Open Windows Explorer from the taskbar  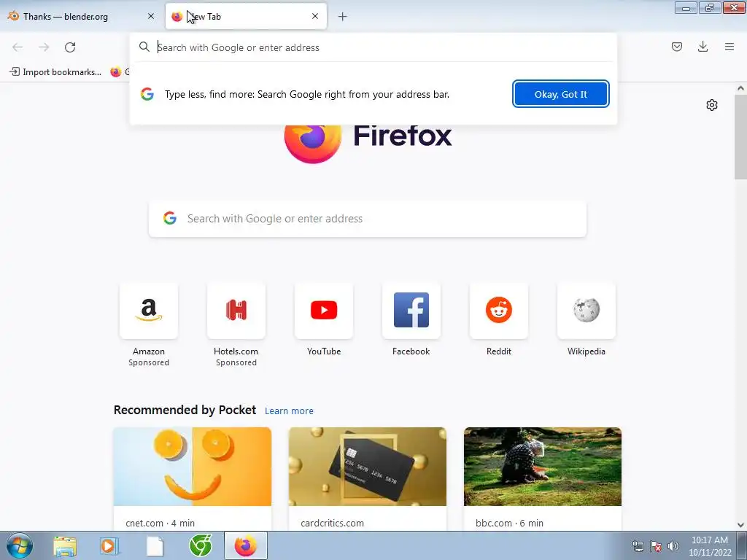65,545
